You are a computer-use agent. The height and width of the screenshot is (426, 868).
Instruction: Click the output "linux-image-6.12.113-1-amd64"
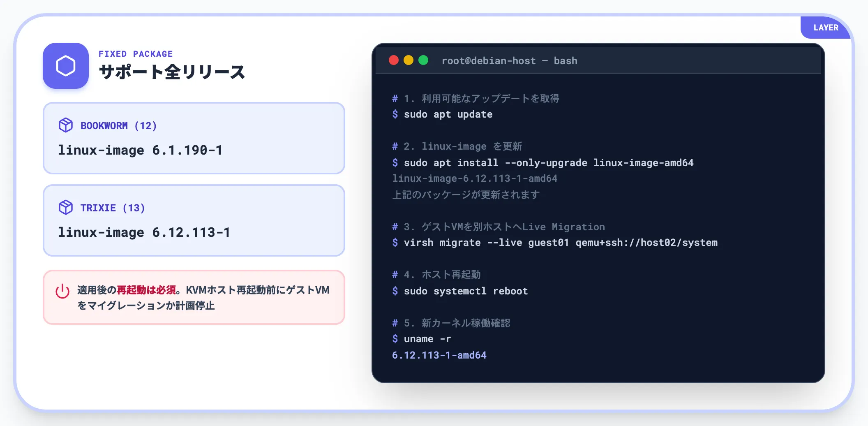(x=475, y=178)
